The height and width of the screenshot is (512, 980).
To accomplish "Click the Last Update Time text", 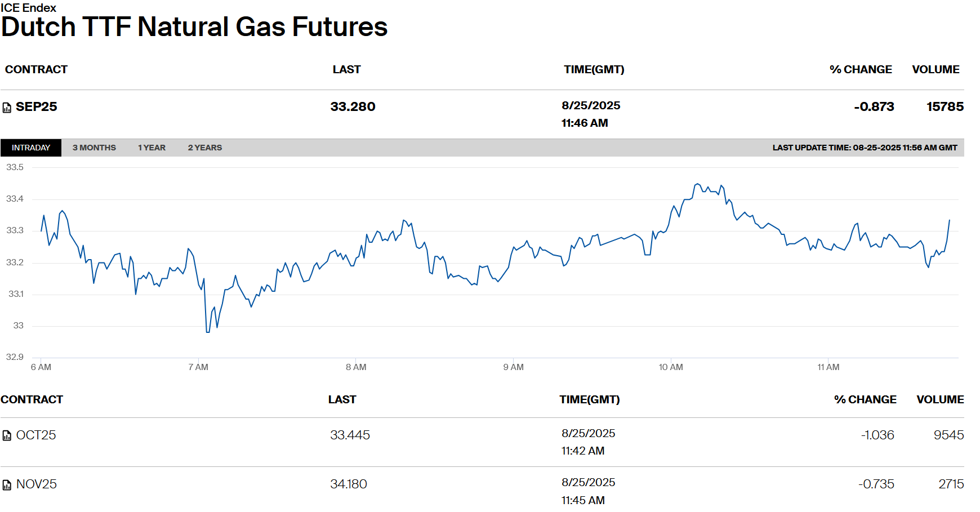I will 865,148.
